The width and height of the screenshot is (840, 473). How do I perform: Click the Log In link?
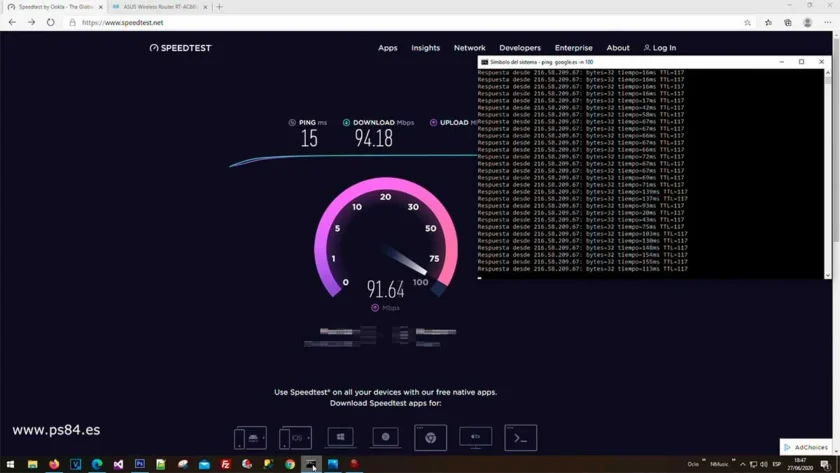pos(660,48)
